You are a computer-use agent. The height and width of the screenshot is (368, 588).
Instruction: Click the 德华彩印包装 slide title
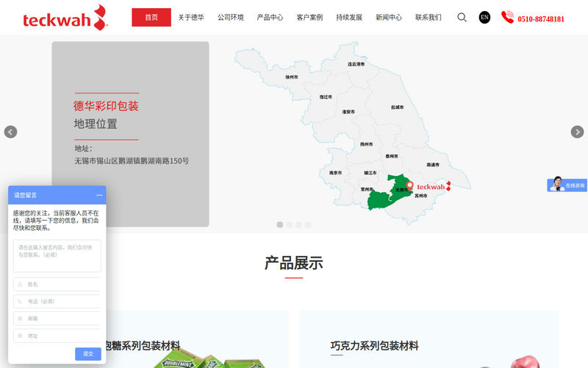[x=106, y=106]
